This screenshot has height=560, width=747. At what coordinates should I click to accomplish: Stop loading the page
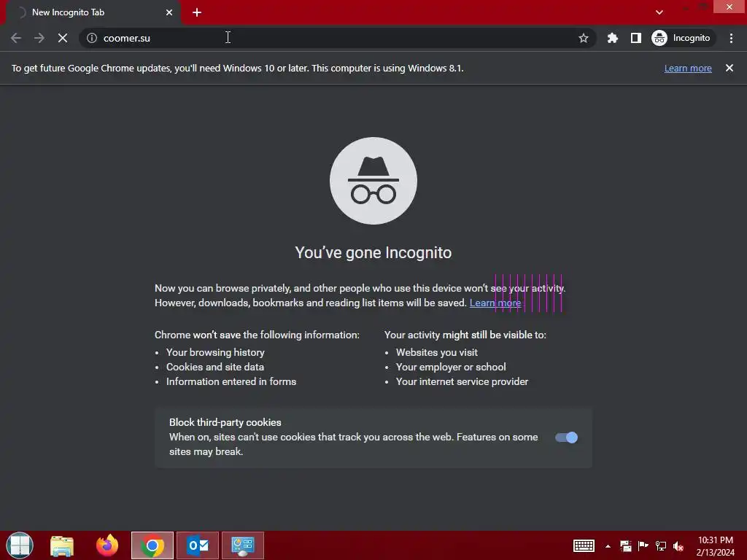pos(63,38)
